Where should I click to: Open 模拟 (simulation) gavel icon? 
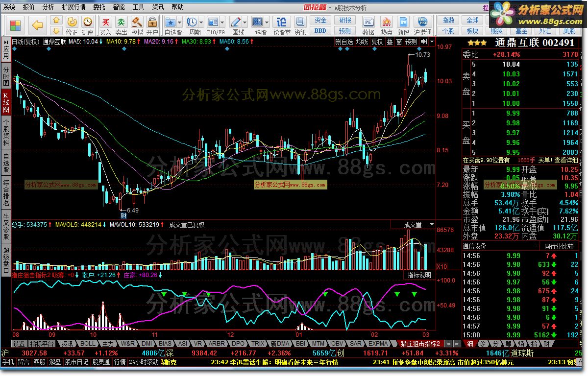pyautogui.click(x=137, y=22)
